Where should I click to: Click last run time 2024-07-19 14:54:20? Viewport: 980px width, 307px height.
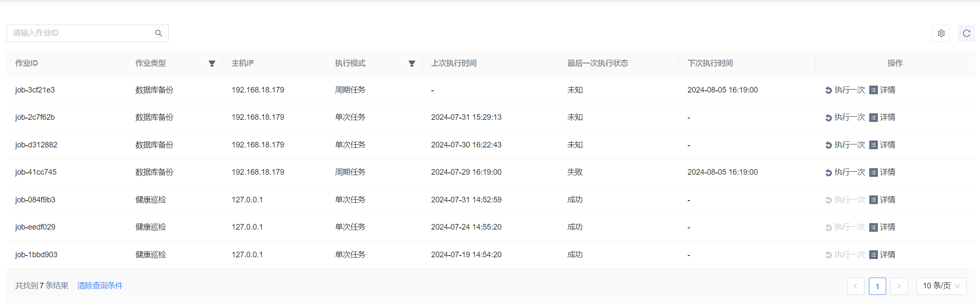click(x=466, y=255)
